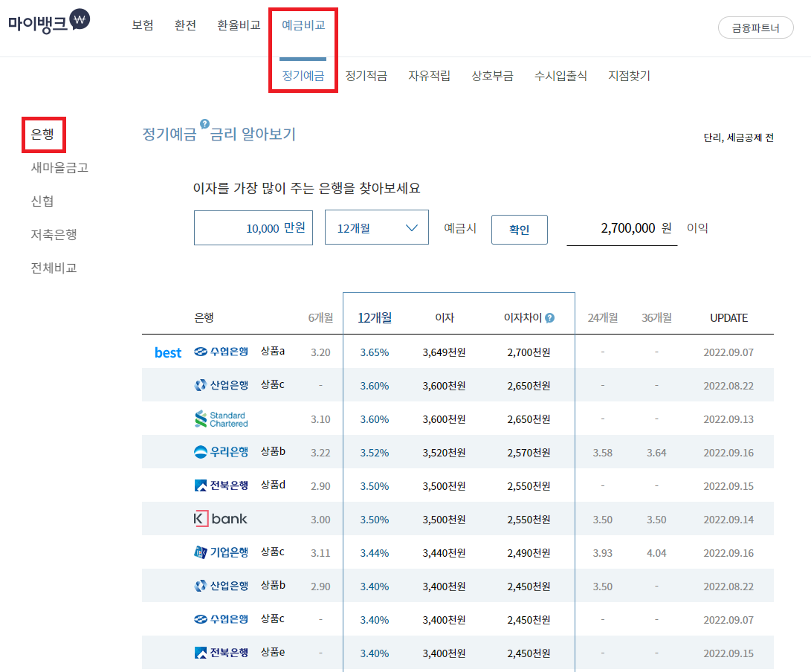Click the 10,000 만원 deposit amount field
Screen dimensions: 811x672
tap(253, 227)
